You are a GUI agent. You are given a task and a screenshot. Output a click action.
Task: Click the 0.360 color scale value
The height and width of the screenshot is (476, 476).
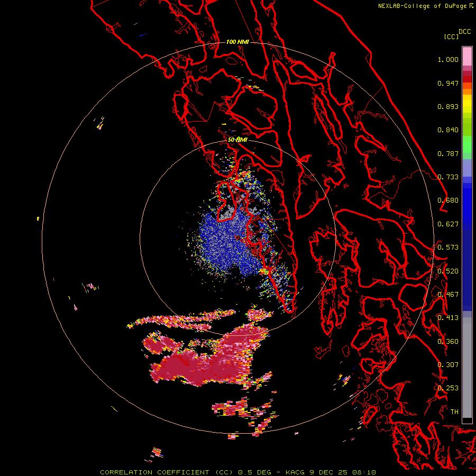[448, 342]
